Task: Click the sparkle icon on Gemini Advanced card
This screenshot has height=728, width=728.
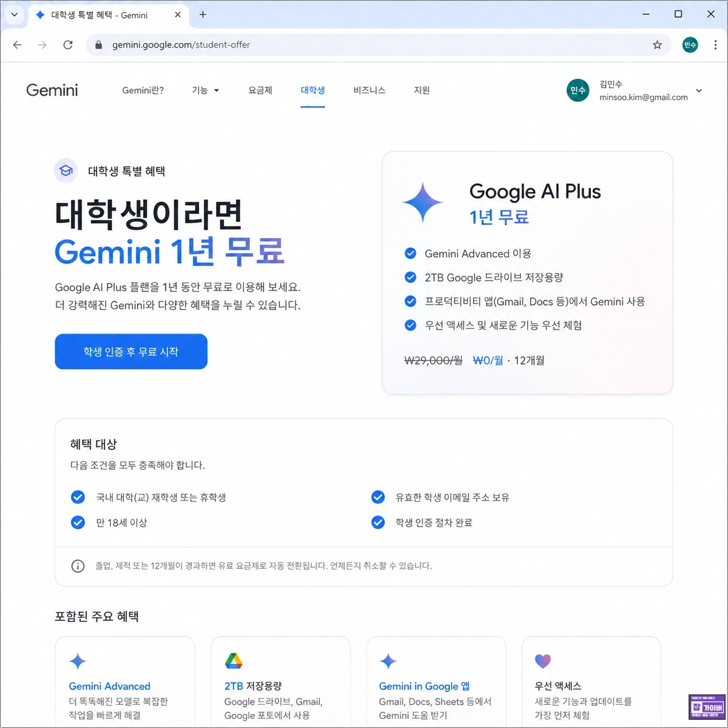Action: coord(78,661)
